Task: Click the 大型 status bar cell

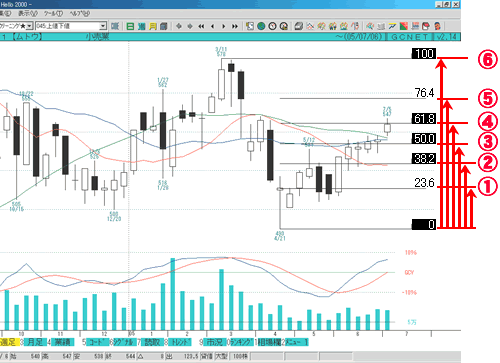Action: [221, 356]
